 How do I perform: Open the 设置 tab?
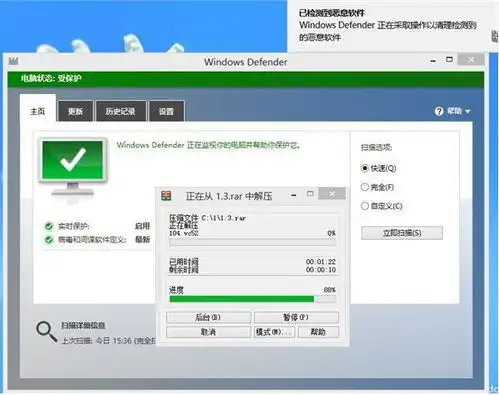pos(166,111)
